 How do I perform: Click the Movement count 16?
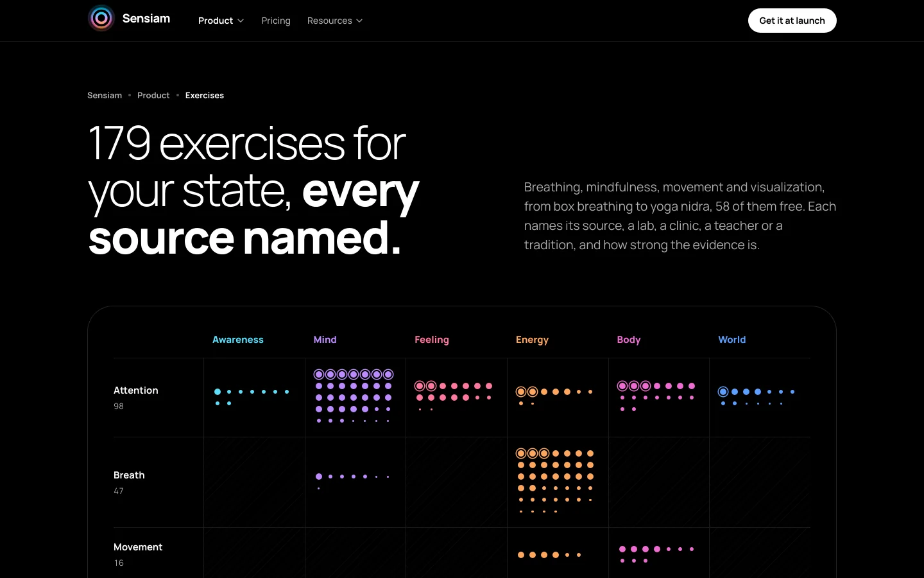click(x=119, y=563)
